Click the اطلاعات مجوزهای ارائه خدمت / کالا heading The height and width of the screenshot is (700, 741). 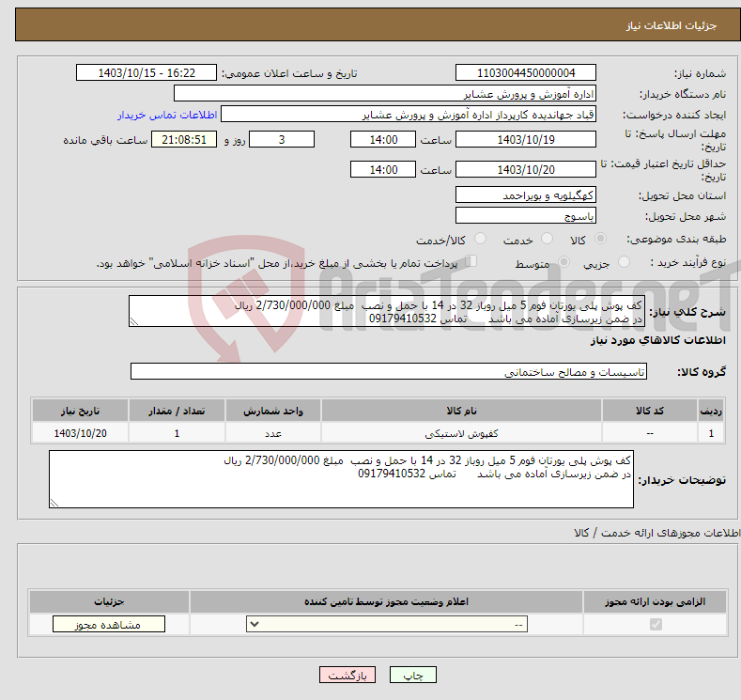pos(657,533)
